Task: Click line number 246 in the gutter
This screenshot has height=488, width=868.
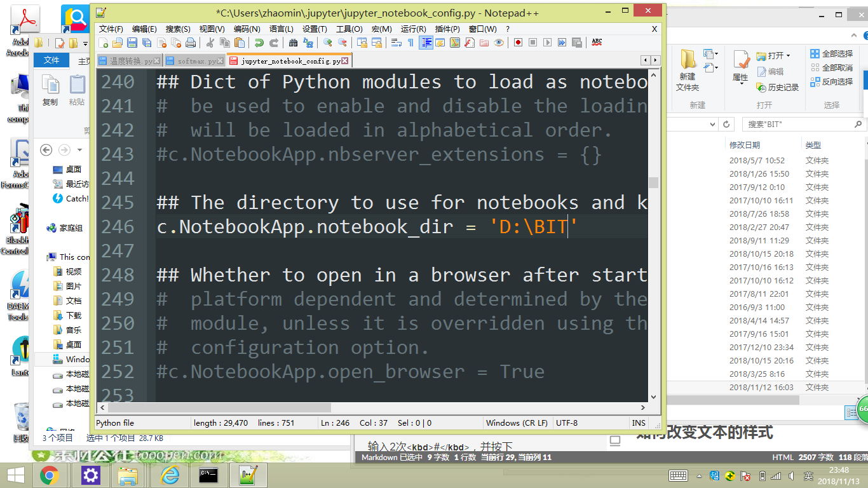Action: pos(118,227)
